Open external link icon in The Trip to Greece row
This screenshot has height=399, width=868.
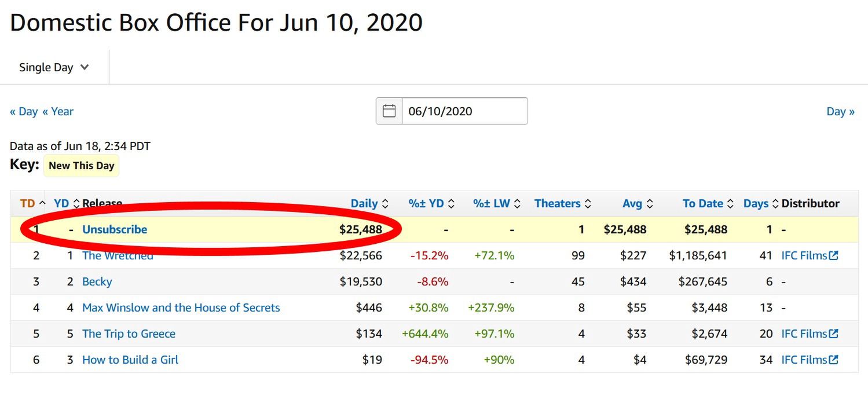pyautogui.click(x=834, y=334)
